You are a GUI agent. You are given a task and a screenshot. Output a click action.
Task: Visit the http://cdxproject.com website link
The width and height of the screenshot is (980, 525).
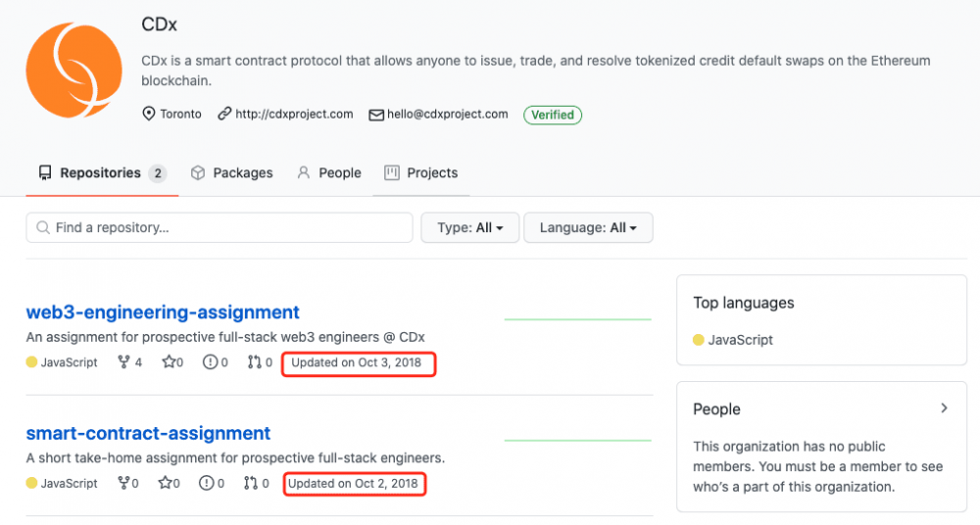(294, 115)
